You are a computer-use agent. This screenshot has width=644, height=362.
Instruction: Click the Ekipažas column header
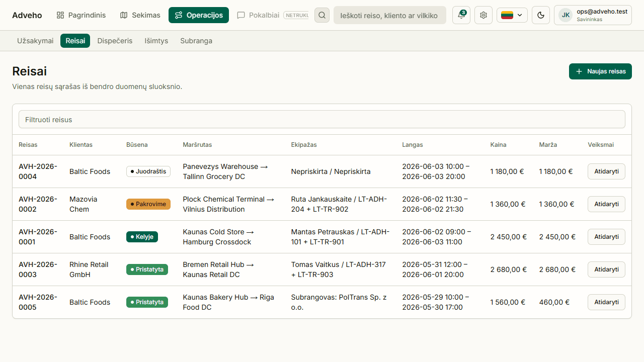(x=304, y=145)
